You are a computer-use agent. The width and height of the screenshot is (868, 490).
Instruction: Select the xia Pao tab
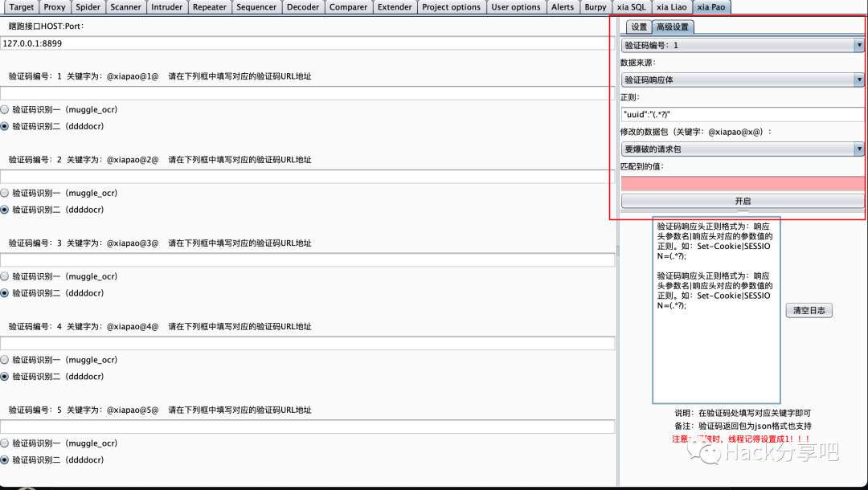711,7
